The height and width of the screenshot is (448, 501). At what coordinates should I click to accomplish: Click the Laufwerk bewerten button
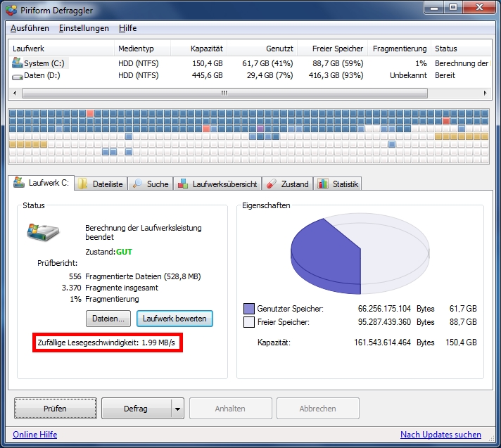175,319
